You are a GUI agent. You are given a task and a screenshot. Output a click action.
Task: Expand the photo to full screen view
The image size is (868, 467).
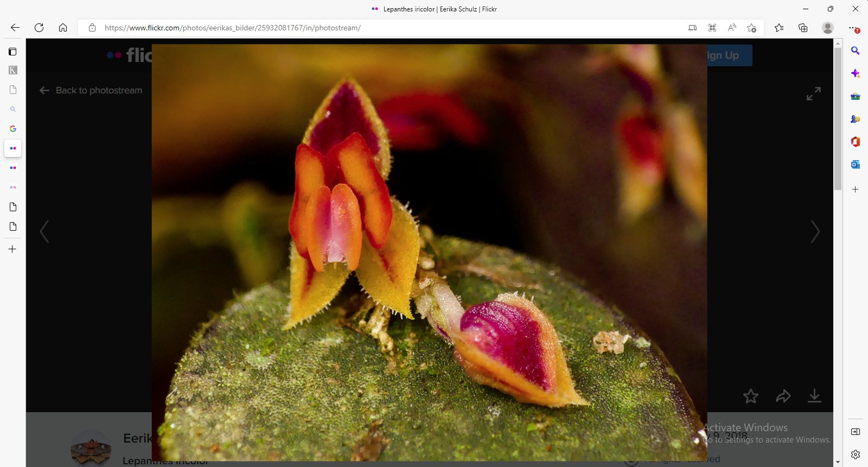813,94
